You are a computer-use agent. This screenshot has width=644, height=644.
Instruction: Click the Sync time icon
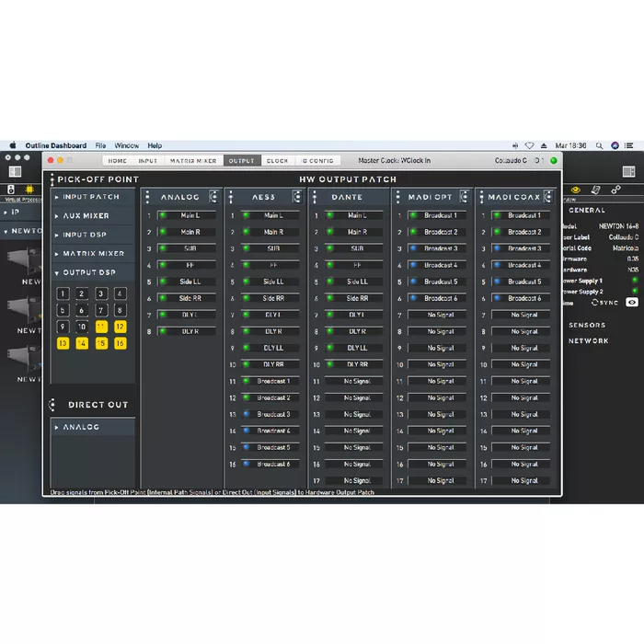click(594, 303)
